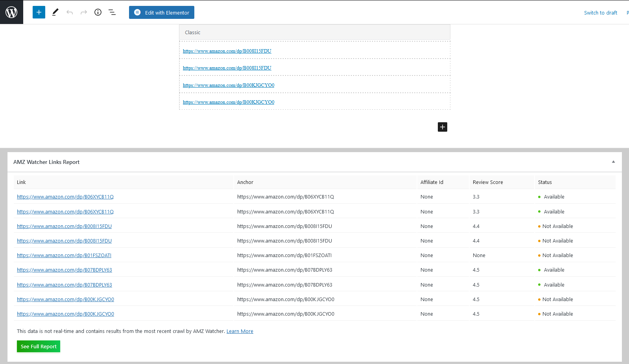Image resolution: width=629 pixels, height=364 pixels.
Task: Open second B06XYCB11Q link in report
Action: pos(65,212)
